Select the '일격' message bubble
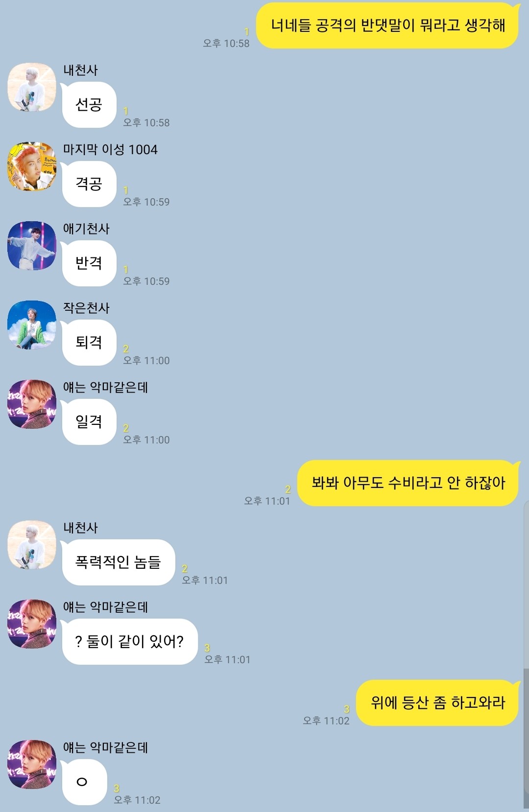Image resolution: width=529 pixels, height=812 pixels. click(89, 422)
